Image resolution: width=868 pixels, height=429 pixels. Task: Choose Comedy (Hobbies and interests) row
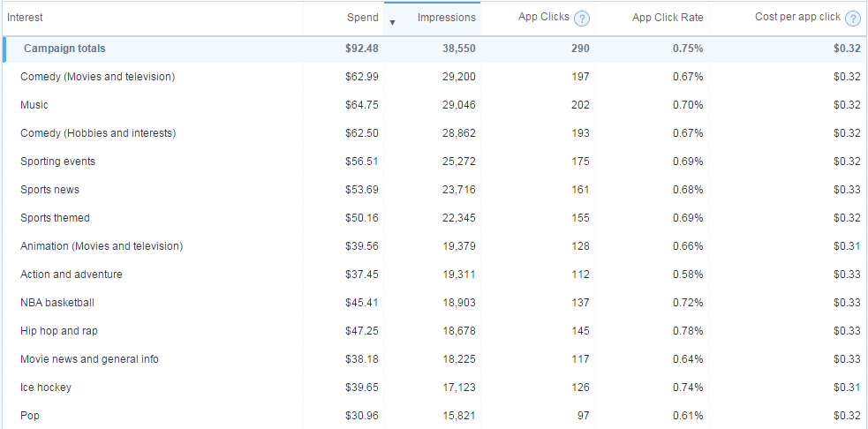point(98,133)
